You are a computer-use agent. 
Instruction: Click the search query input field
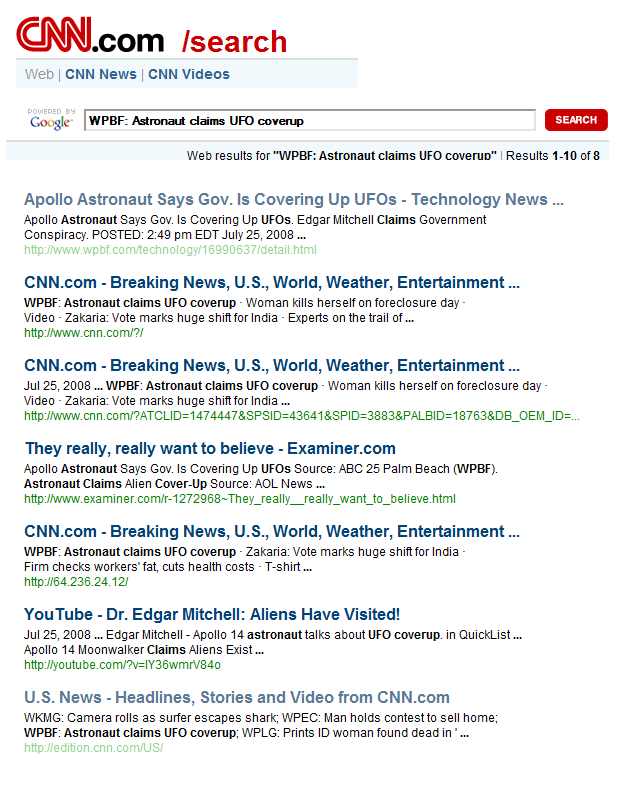coord(310,120)
